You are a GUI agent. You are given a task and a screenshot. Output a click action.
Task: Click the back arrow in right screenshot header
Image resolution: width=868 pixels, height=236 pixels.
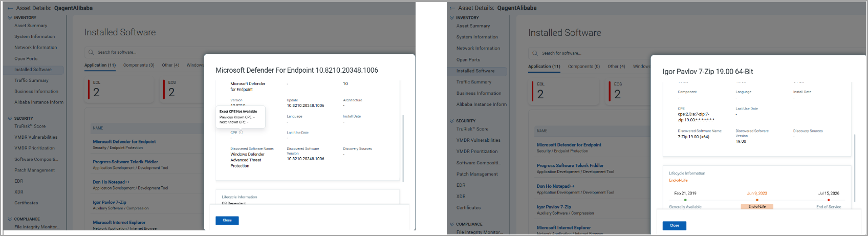click(452, 8)
